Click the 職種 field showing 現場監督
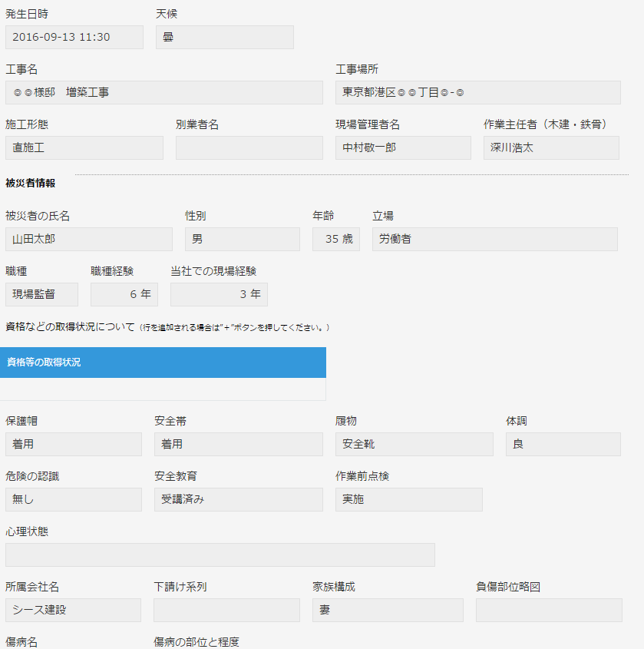The height and width of the screenshot is (649, 644). 41,294
